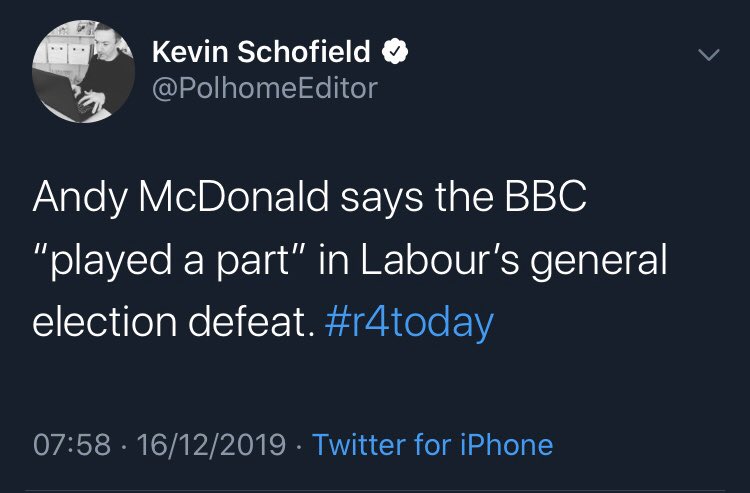
Task: Click the 07:58 timestamp
Action: click(x=70, y=444)
